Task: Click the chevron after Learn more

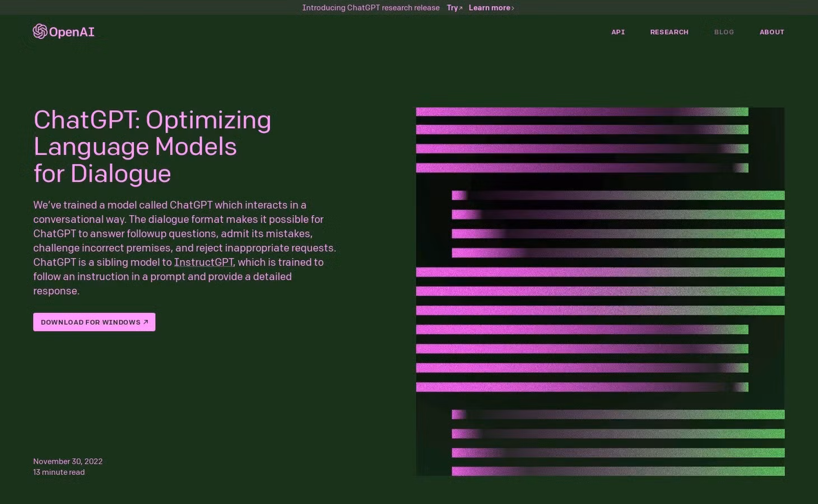Action: click(513, 8)
